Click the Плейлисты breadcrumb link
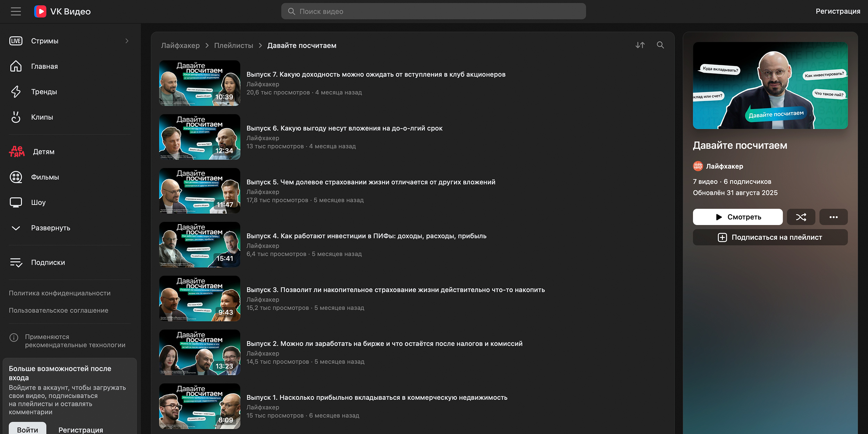Screen dimensions: 868x434 [x=233, y=45]
